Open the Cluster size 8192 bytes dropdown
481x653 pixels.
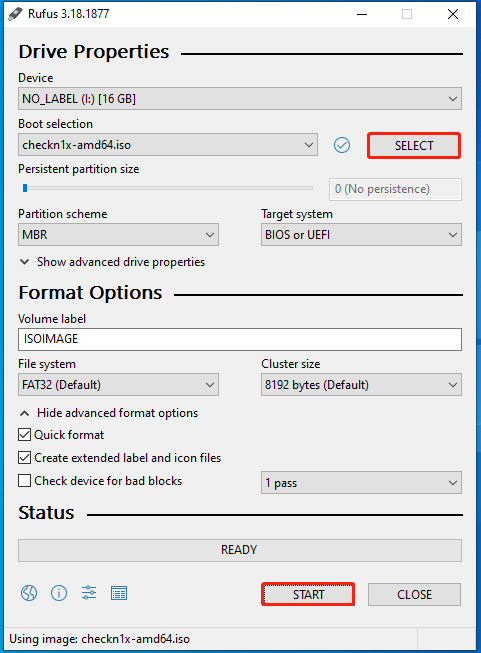tap(361, 384)
